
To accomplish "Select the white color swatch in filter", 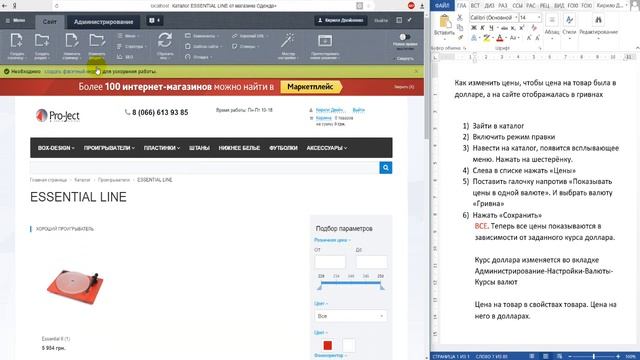I will point(349,346).
